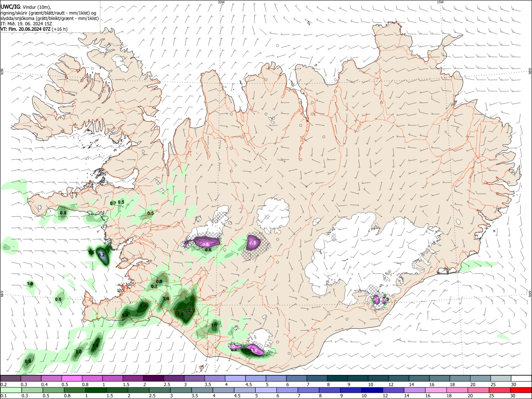Click the 1.3 rainfall value on map

[125, 315]
